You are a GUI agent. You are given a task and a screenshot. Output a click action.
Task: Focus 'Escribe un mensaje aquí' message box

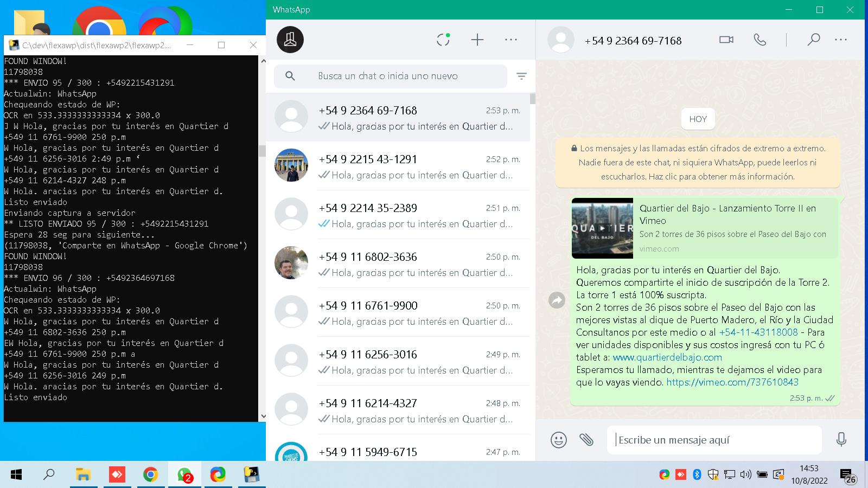pyautogui.click(x=714, y=440)
